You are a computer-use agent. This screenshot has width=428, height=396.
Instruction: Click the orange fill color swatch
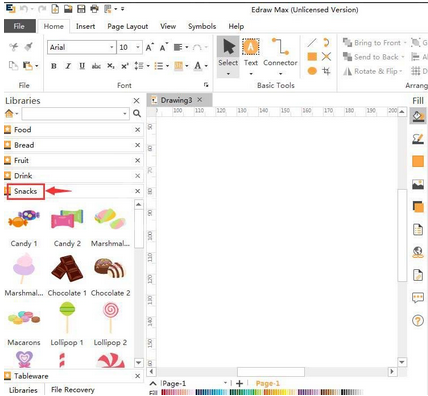[418, 161]
